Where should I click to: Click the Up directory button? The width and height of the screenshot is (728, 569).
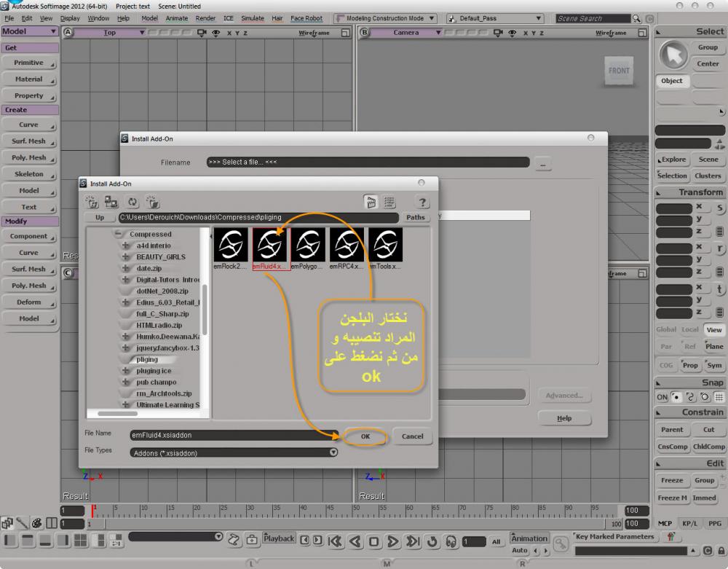tap(100, 217)
